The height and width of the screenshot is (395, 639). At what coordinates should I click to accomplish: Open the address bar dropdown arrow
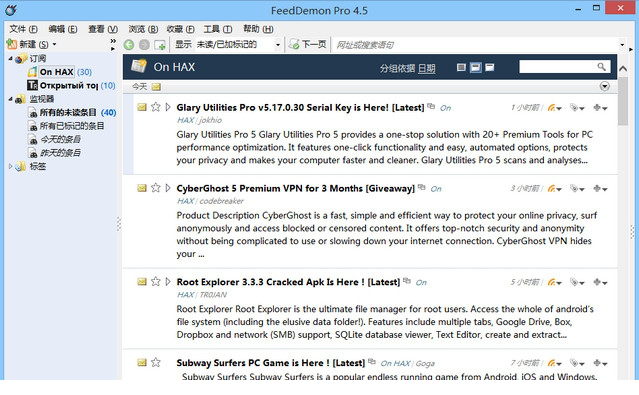[622, 45]
